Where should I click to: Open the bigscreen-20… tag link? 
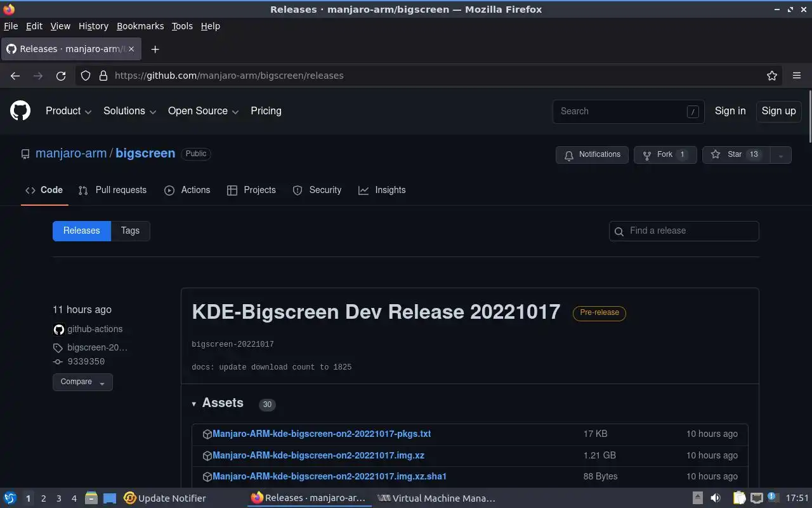tap(97, 348)
